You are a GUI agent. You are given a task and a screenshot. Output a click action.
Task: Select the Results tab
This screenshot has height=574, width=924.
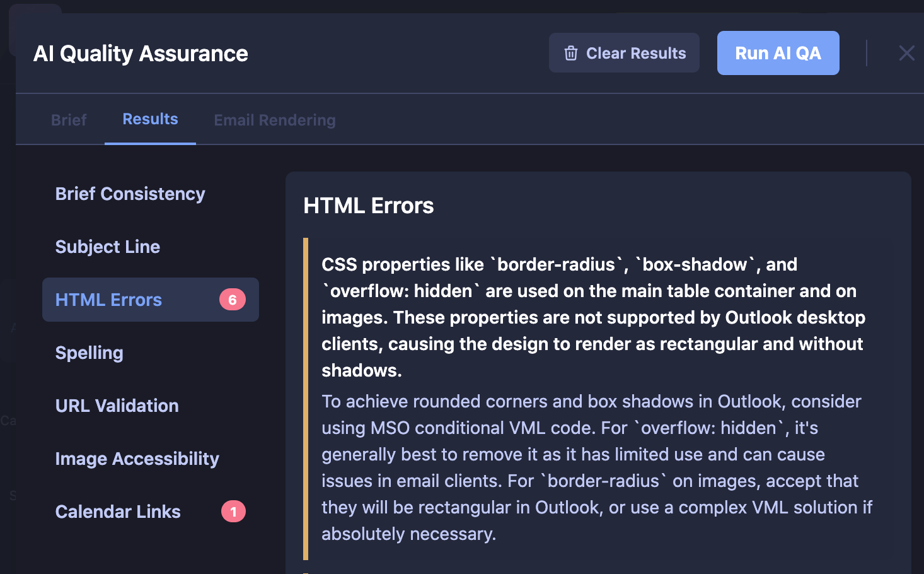149,119
